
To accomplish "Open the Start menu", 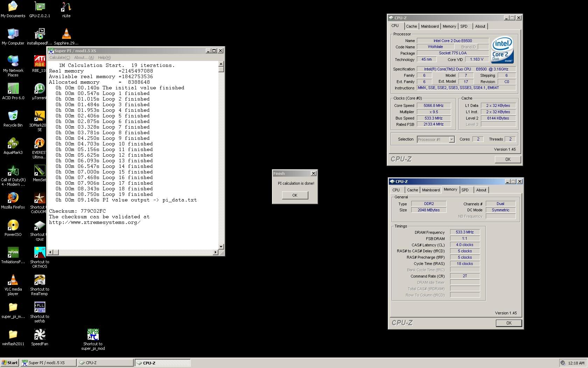I will click(x=9, y=363).
